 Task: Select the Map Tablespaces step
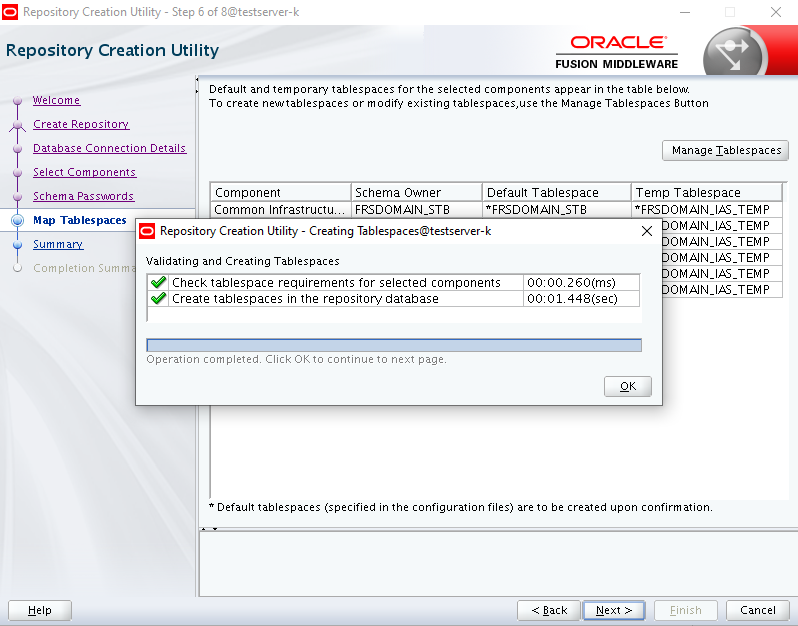point(80,220)
